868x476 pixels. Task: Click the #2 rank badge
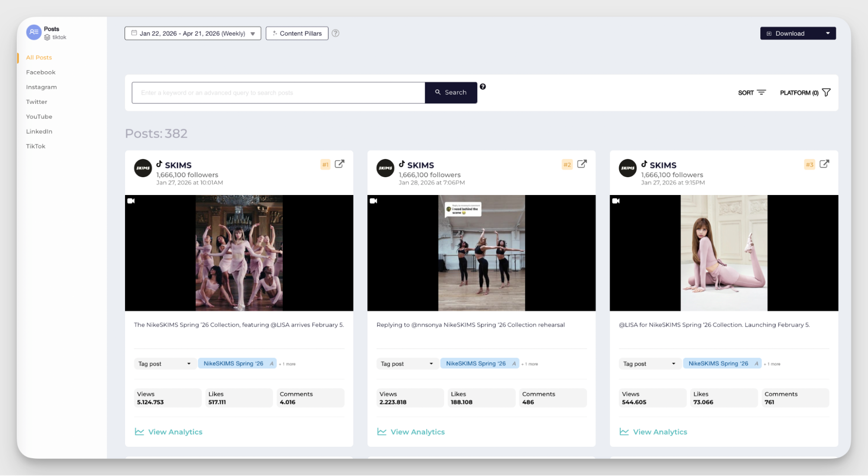567,165
